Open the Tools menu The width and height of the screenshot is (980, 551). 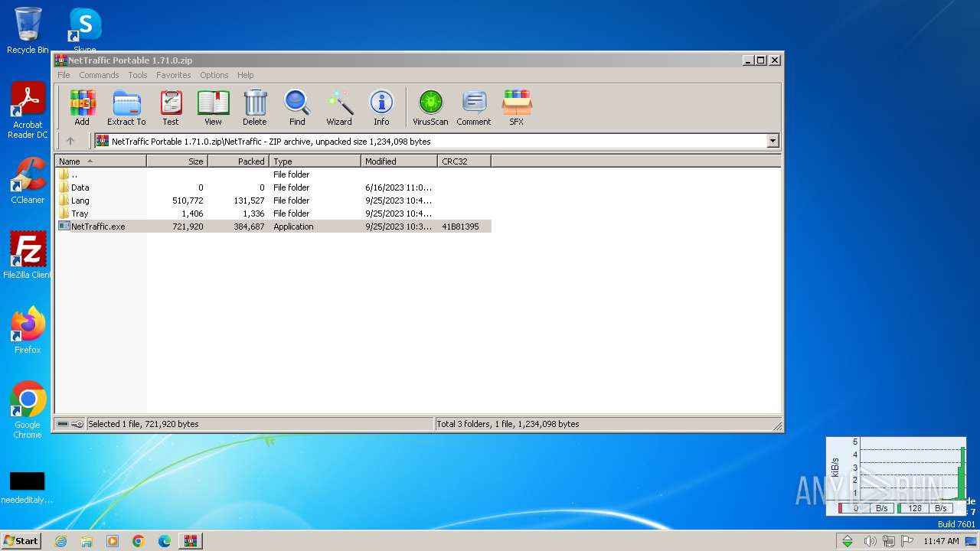(x=138, y=75)
